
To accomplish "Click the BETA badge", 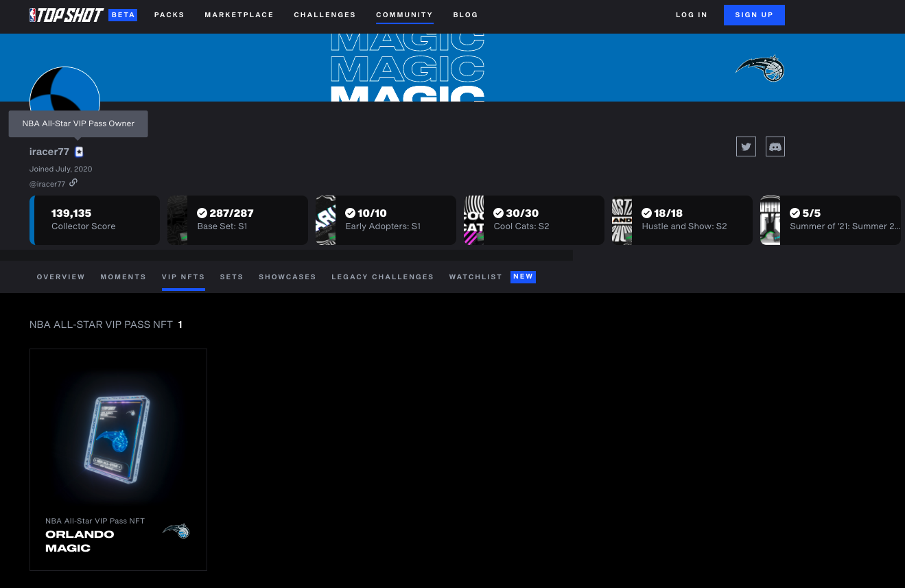I will click(x=123, y=15).
